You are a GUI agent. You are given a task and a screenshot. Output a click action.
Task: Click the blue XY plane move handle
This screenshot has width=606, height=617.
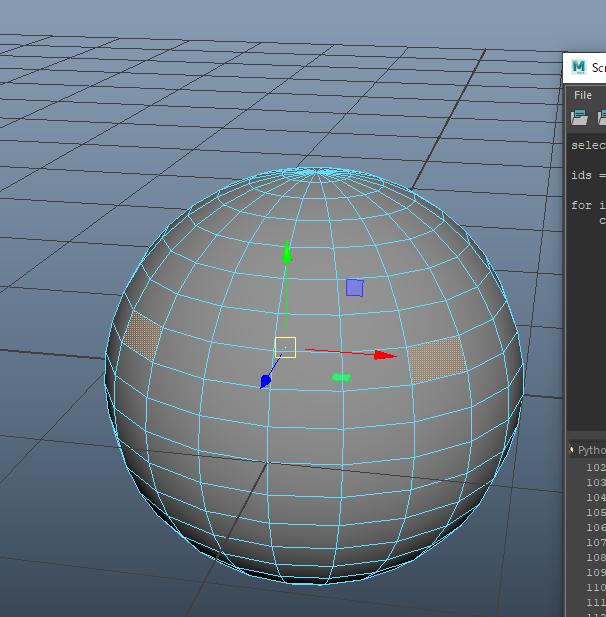pos(355,288)
